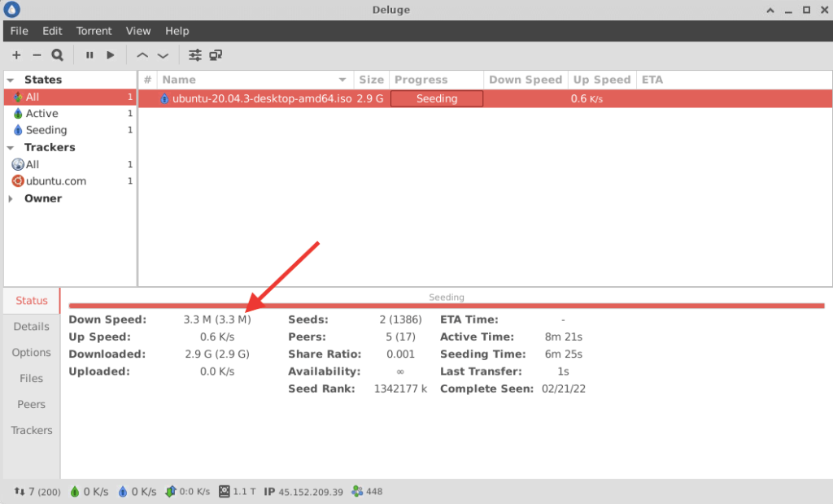833x504 pixels.
Task: Move the torrent up in the queue
Action: [142, 55]
